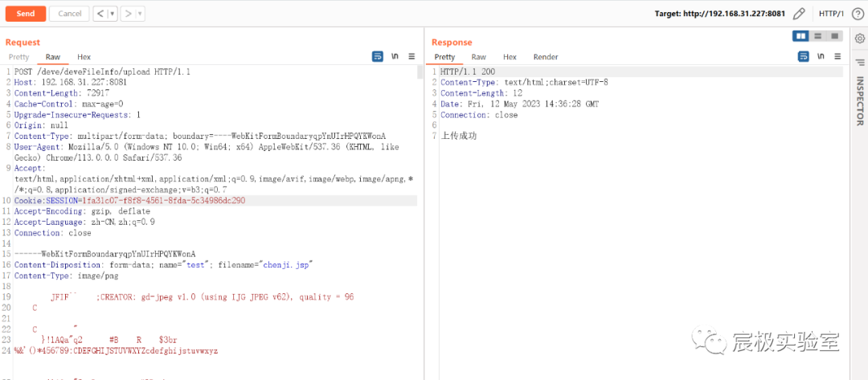Toggle word wrap icon in Request panel

pyautogui.click(x=378, y=57)
